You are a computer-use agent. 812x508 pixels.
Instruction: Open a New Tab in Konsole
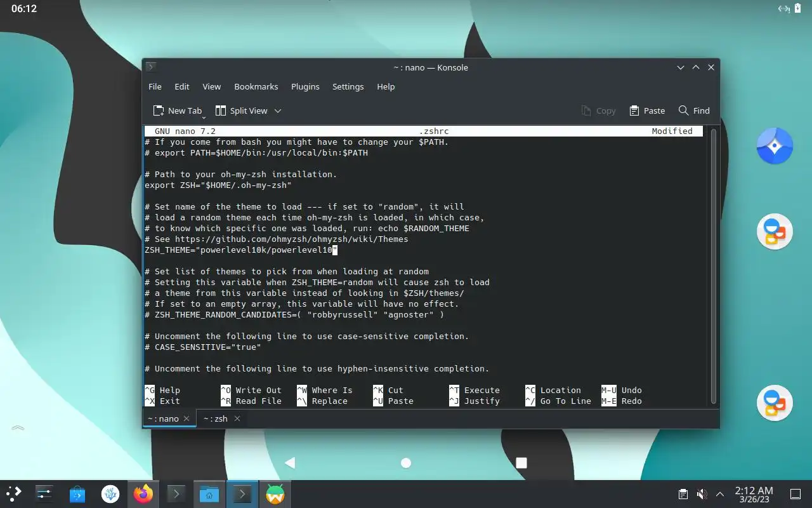pyautogui.click(x=177, y=110)
